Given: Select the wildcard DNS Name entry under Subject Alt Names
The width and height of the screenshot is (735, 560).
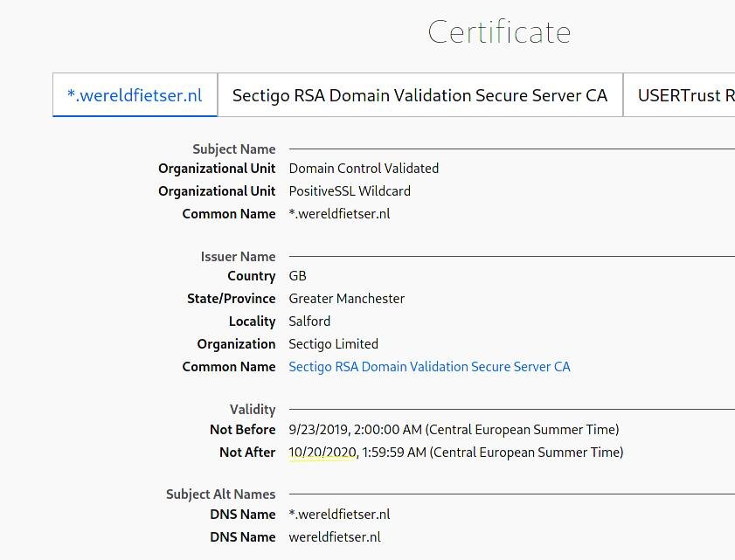Looking at the screenshot, I should point(339,515).
